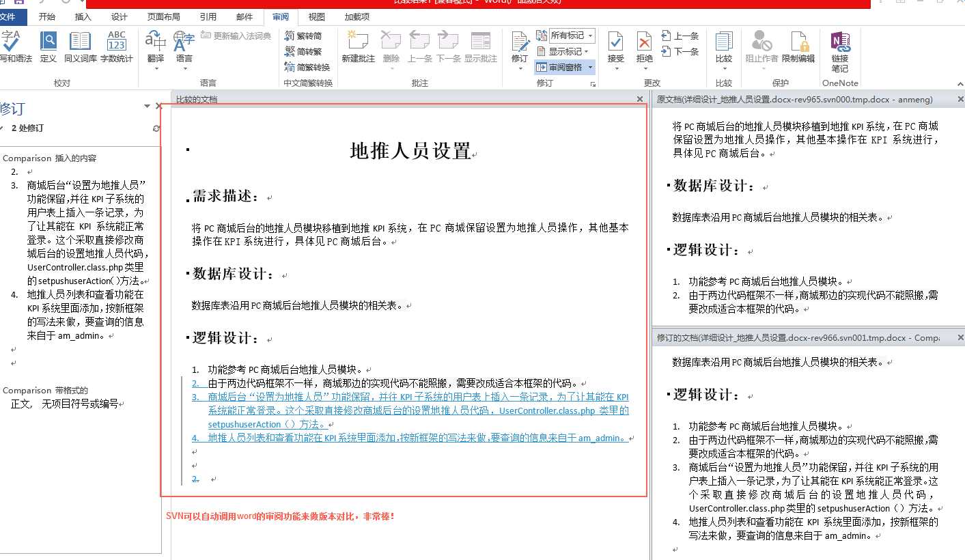This screenshot has height=560, width=965.
Task: Switch to the 视图 tab
Action: point(317,17)
